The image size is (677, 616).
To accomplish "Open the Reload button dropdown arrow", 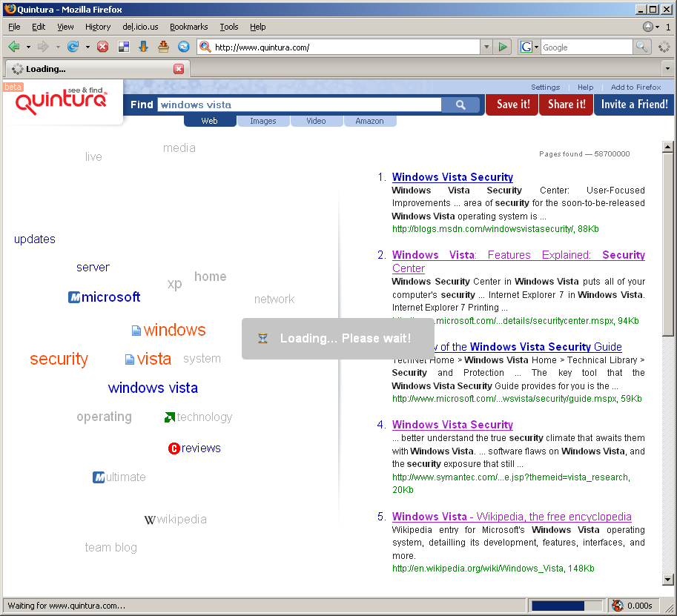I will [x=87, y=47].
